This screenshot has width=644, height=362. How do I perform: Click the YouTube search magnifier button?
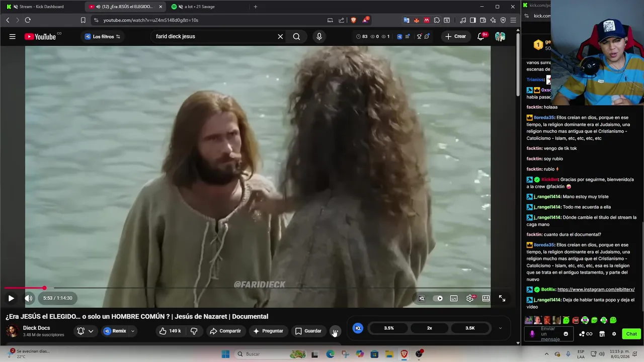296,36
